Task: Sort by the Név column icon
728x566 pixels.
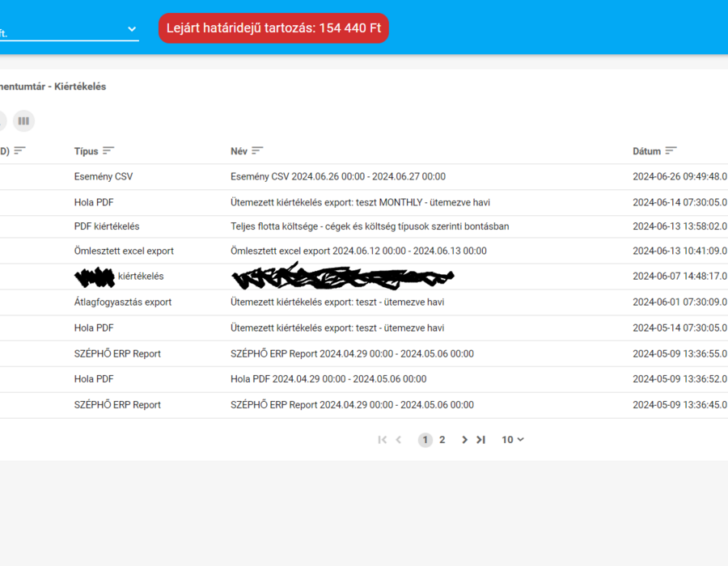Action: click(x=257, y=150)
